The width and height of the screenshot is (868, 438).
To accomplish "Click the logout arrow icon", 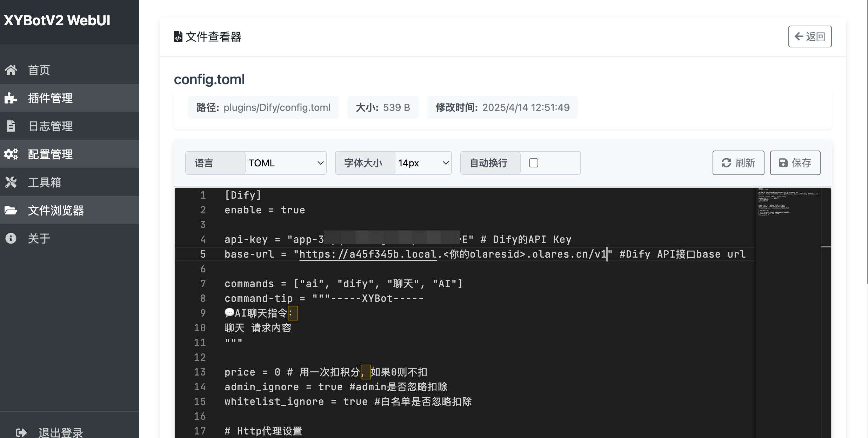I will click(x=21, y=432).
